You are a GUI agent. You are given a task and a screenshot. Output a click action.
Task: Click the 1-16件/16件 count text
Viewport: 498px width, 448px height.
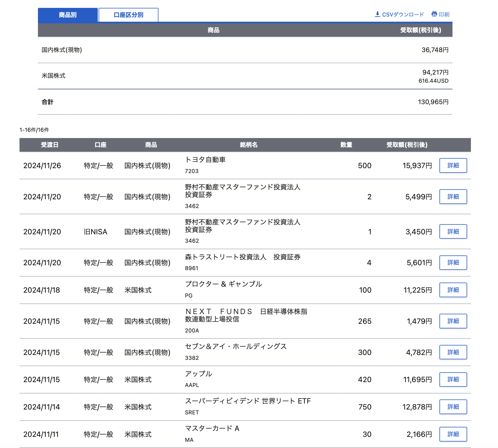tap(34, 130)
